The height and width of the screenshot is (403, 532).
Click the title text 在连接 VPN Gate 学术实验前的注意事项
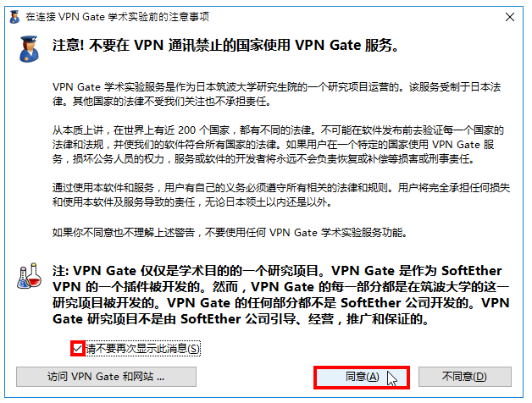118,17
